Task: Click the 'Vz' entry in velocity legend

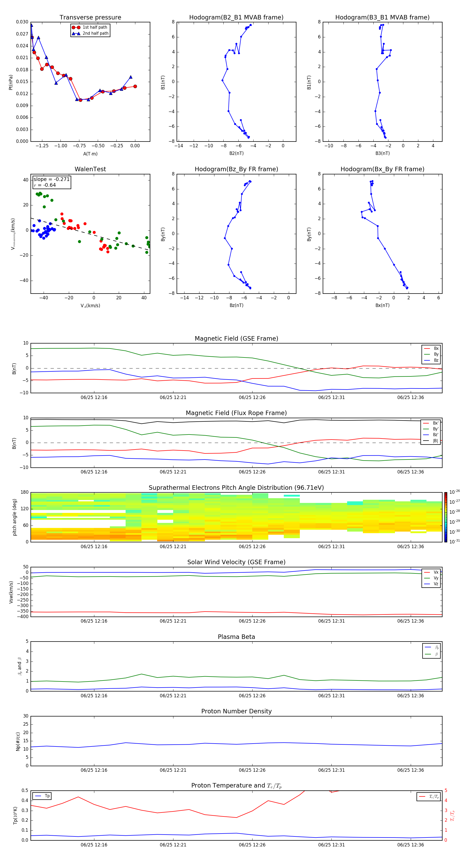Action: tap(431, 584)
